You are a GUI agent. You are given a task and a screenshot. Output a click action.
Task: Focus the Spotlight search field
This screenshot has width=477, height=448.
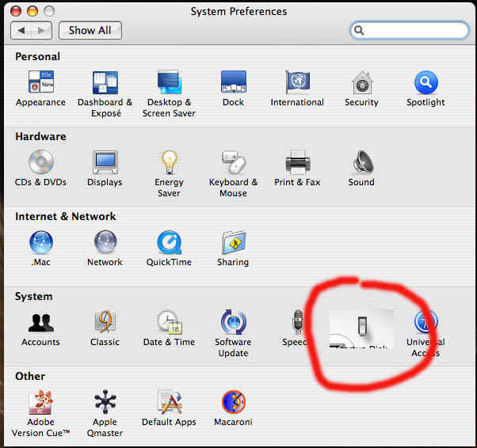point(410,30)
